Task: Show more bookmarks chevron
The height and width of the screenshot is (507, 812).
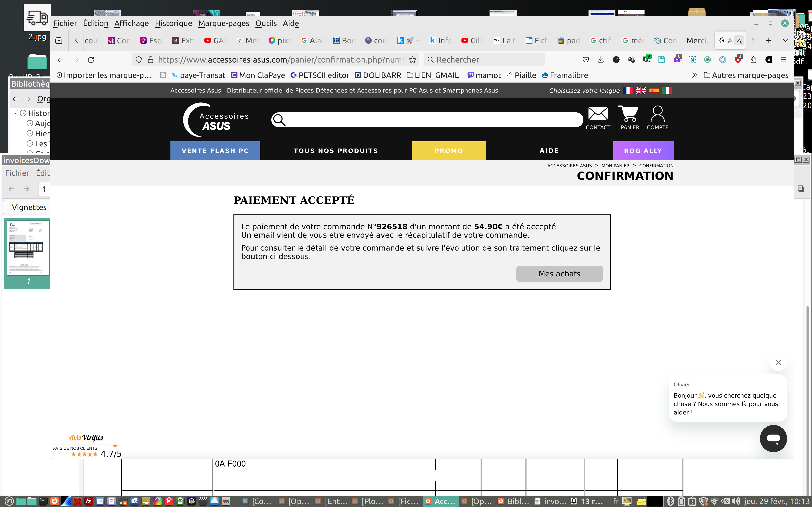Action: click(695, 75)
